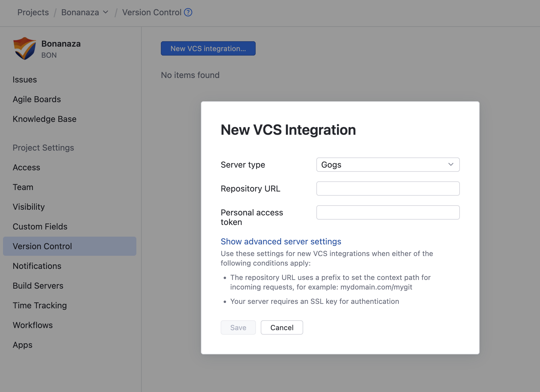540x392 pixels.
Task: Select Custom Fields in the sidebar
Action: pyautogui.click(x=40, y=227)
